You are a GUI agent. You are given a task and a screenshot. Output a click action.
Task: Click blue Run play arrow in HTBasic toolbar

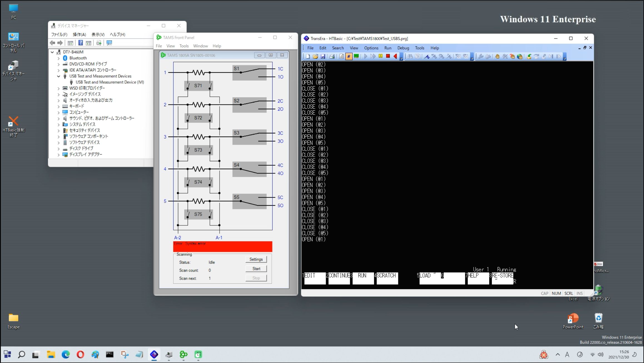[365, 56]
